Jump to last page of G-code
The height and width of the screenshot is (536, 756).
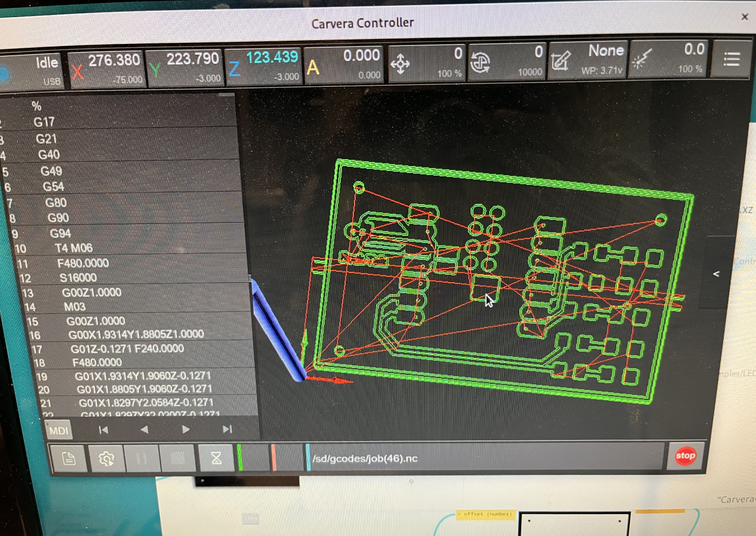pyautogui.click(x=227, y=429)
